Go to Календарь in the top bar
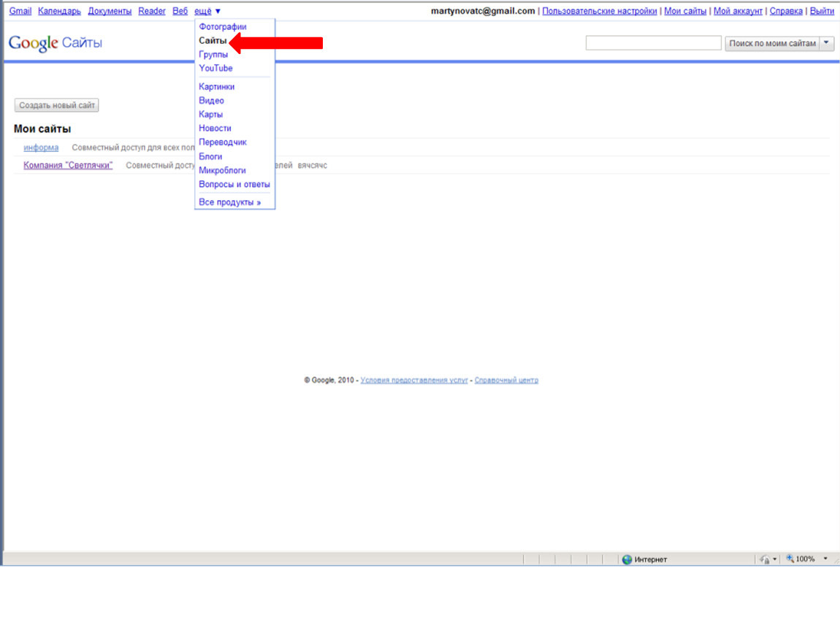840x631 pixels. [59, 11]
